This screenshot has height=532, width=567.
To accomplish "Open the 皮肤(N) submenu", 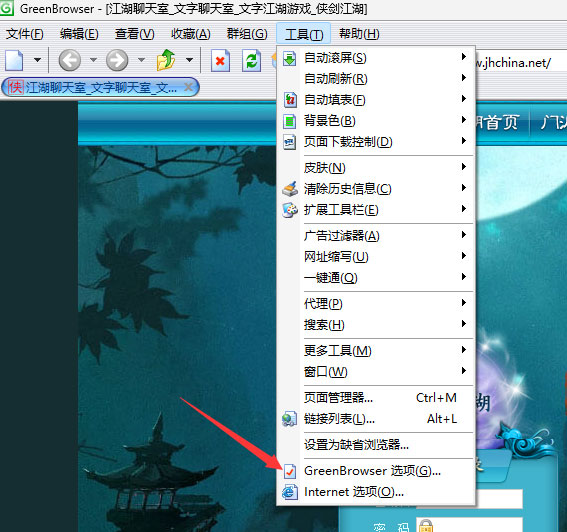I will click(x=376, y=167).
